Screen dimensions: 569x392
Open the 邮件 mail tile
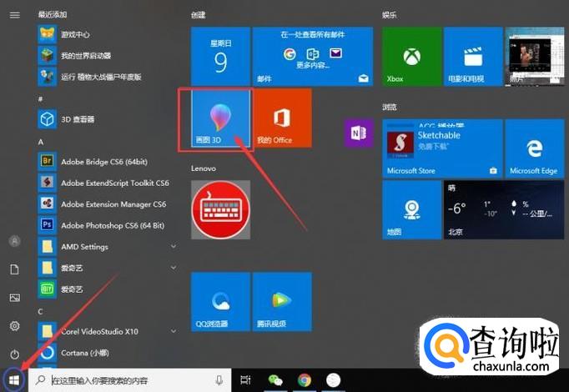pyautogui.click(x=313, y=56)
